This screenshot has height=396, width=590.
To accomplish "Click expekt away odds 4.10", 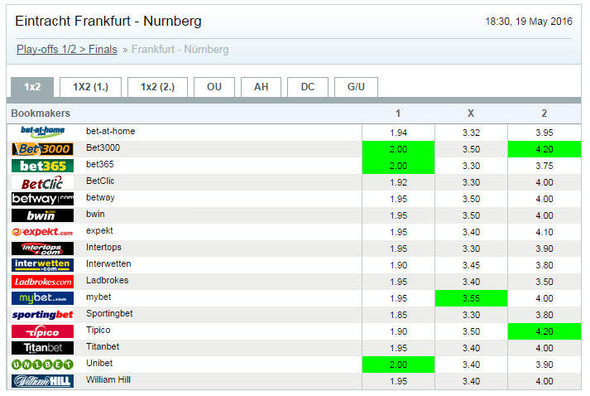I will pos(544,232).
